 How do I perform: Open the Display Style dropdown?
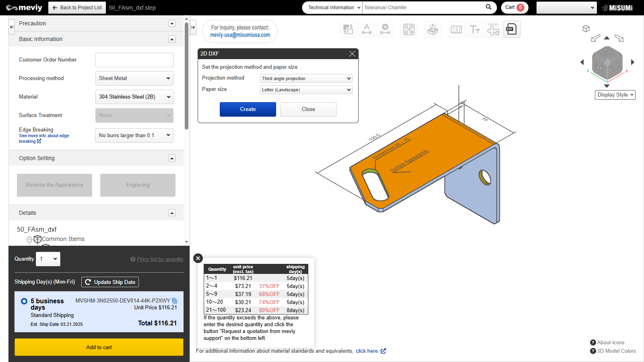(x=615, y=95)
